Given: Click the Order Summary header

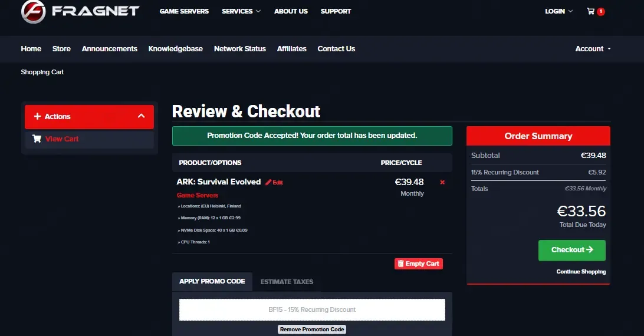Looking at the screenshot, I should [538, 136].
